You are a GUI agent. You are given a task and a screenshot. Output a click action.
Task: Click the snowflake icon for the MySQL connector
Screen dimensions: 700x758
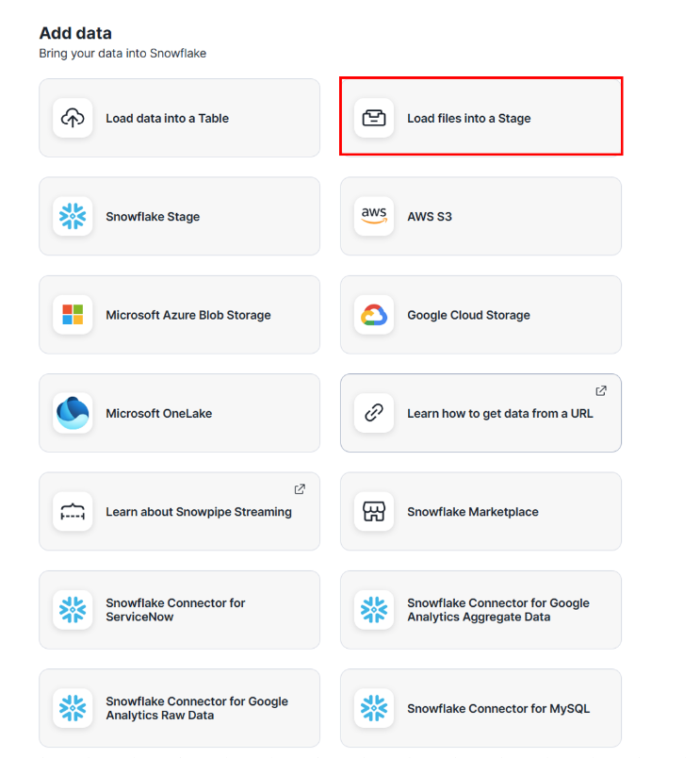(x=374, y=708)
